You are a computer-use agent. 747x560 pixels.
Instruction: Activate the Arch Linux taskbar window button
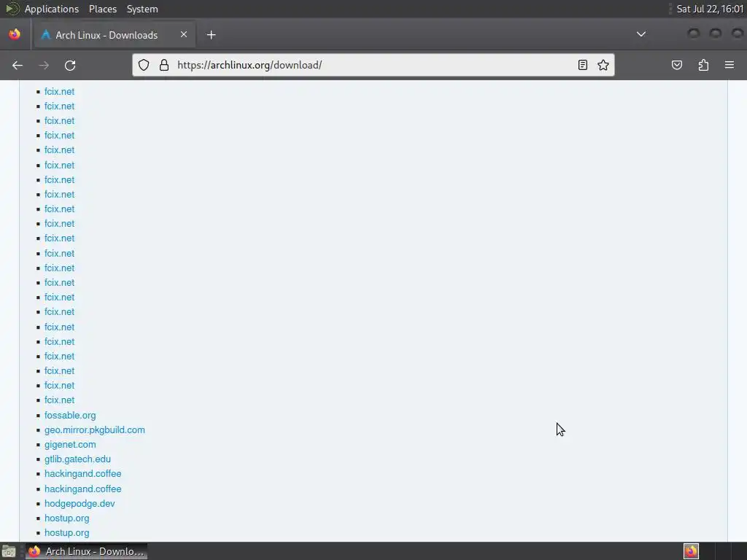86,551
